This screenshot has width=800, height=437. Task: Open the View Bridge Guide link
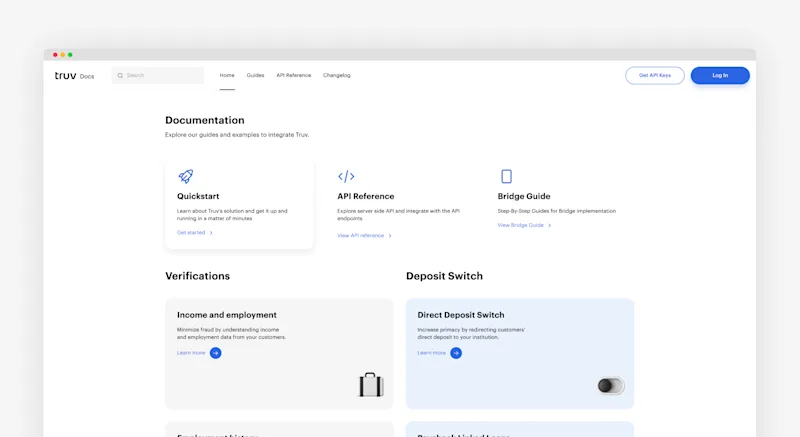click(x=520, y=225)
